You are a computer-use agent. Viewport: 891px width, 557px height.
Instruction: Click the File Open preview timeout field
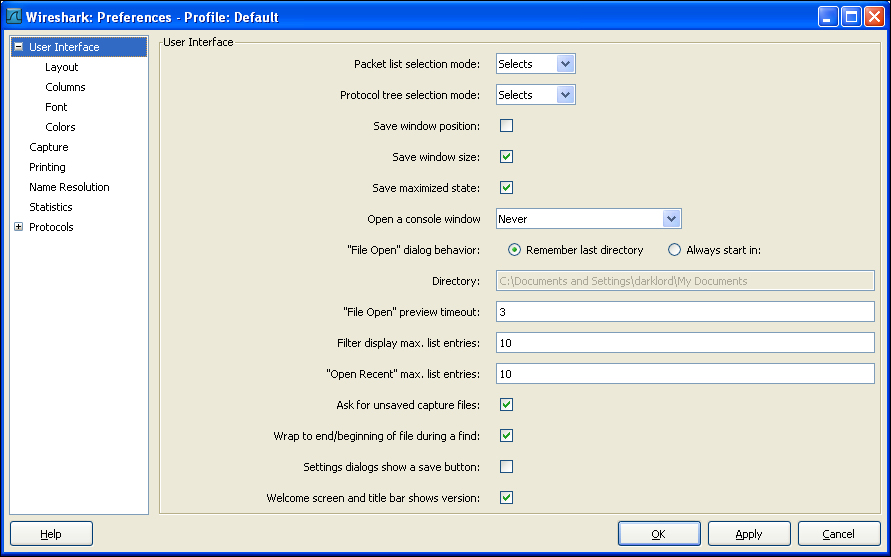[x=685, y=312]
